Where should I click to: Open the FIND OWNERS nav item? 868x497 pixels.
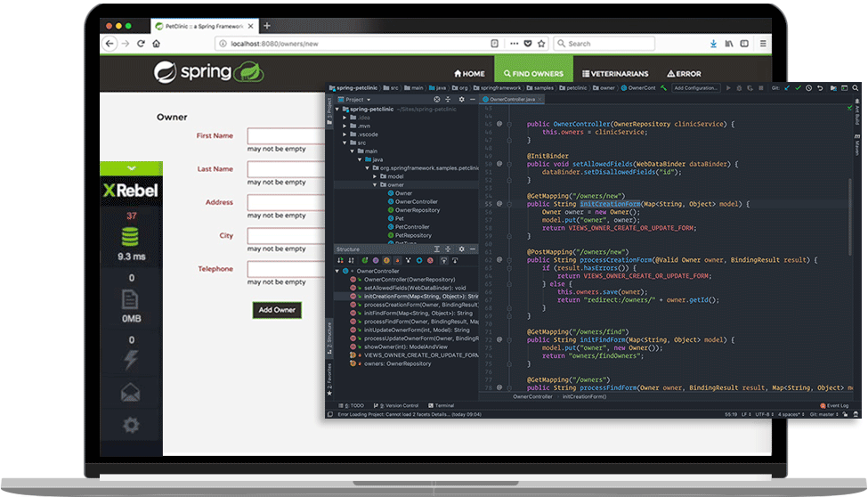pyautogui.click(x=533, y=74)
